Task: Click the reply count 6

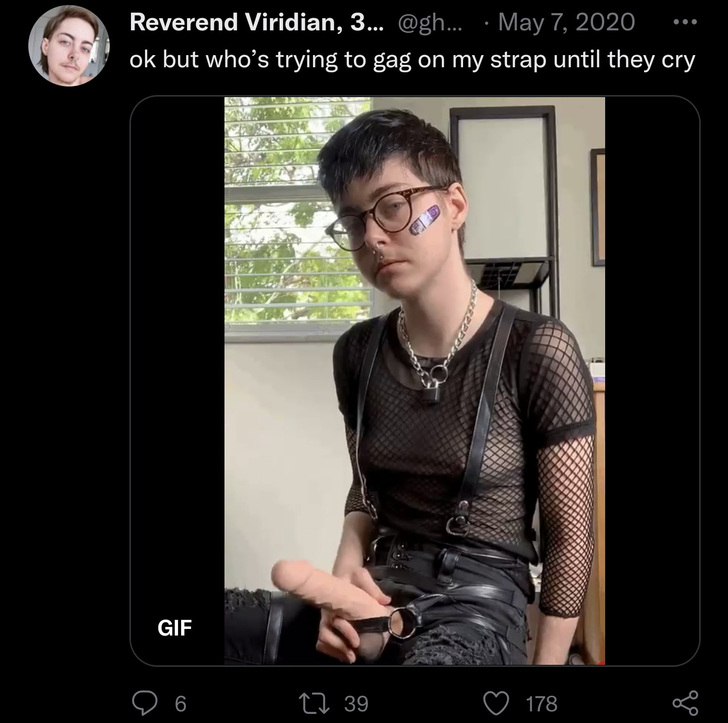Action: point(180,704)
